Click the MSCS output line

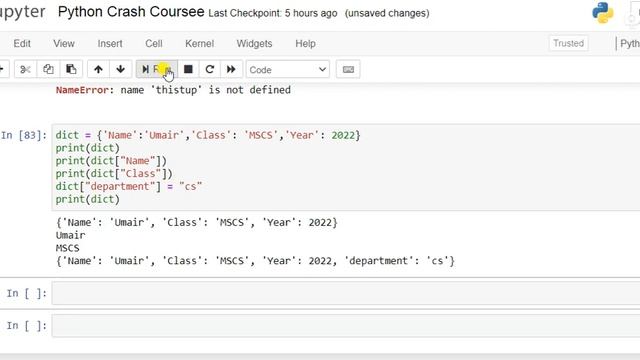click(68, 248)
